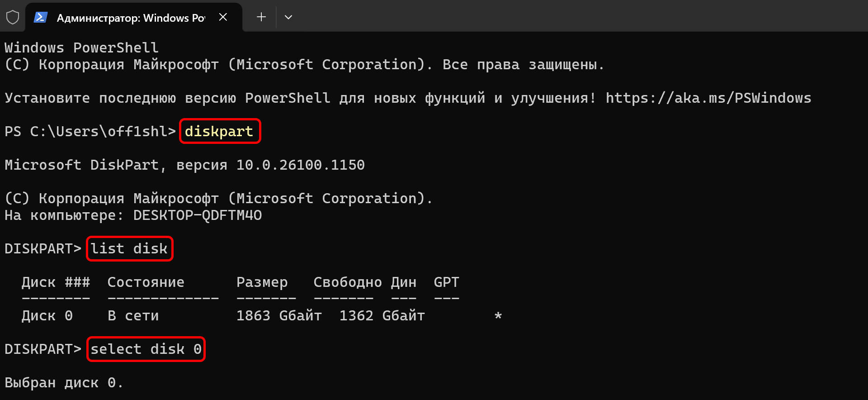The height and width of the screenshot is (400, 868).
Task: Open a new terminal tab
Action: (x=261, y=17)
